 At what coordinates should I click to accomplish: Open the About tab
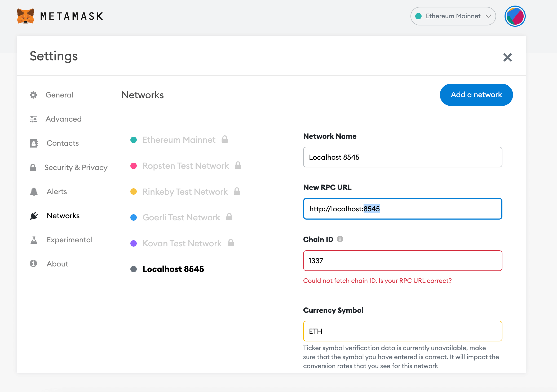58,264
